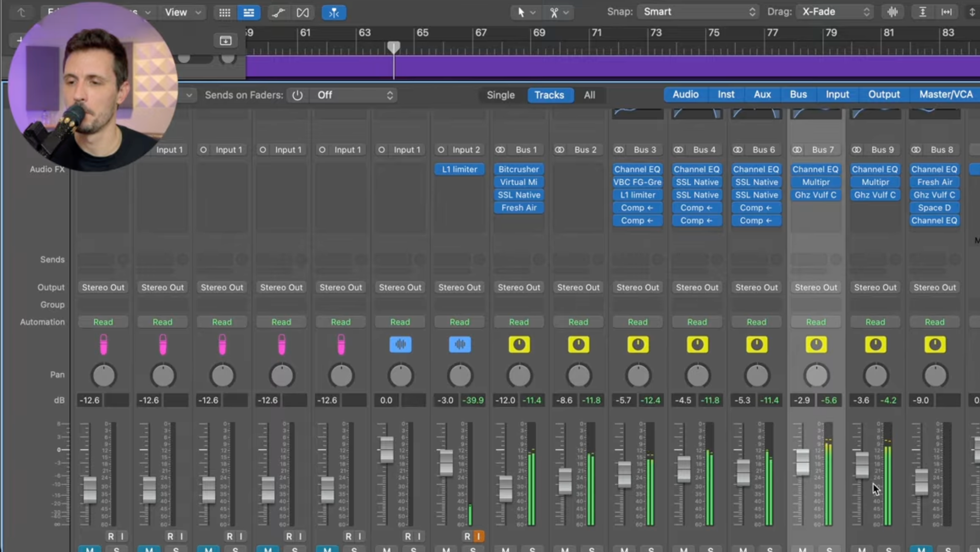This screenshot has width=980, height=552.
Task: Click the horizontal auto-zoom icon
Action: point(946,12)
